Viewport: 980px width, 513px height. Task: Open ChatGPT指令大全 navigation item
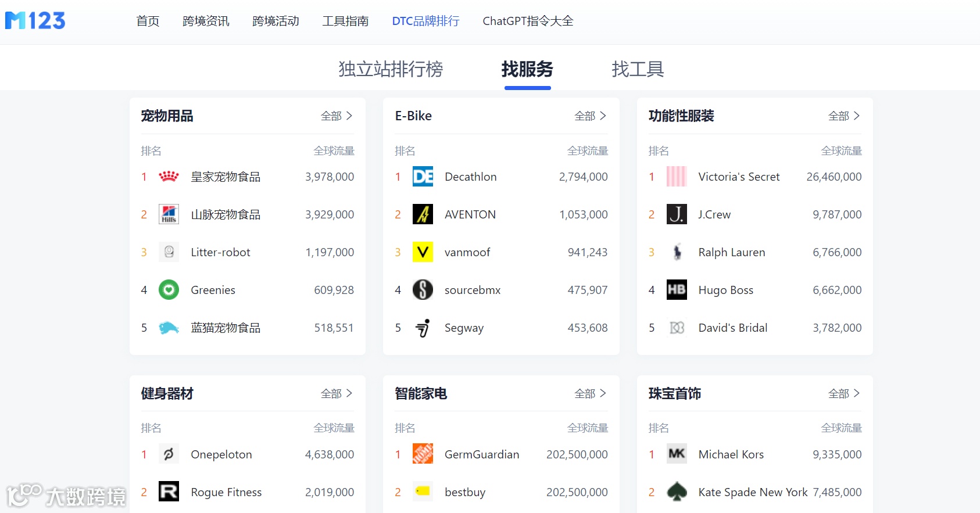click(528, 21)
